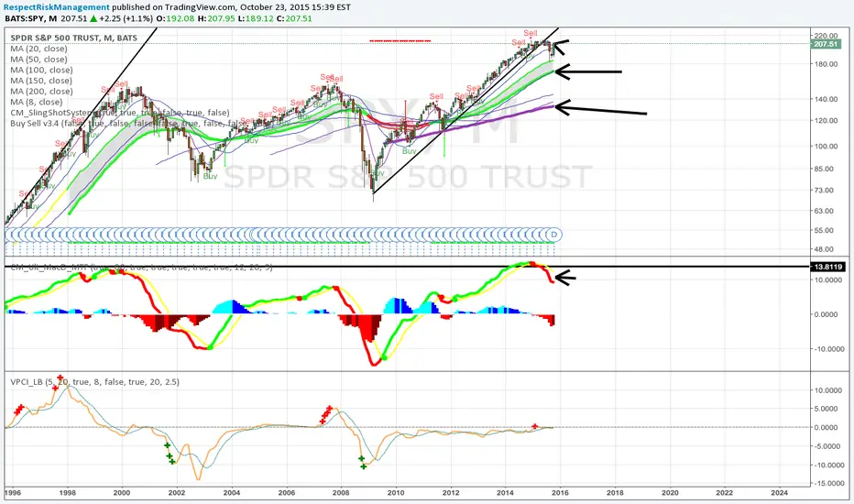Click the black 13.8119 MACD level tag
854x504 pixels.
coord(828,267)
